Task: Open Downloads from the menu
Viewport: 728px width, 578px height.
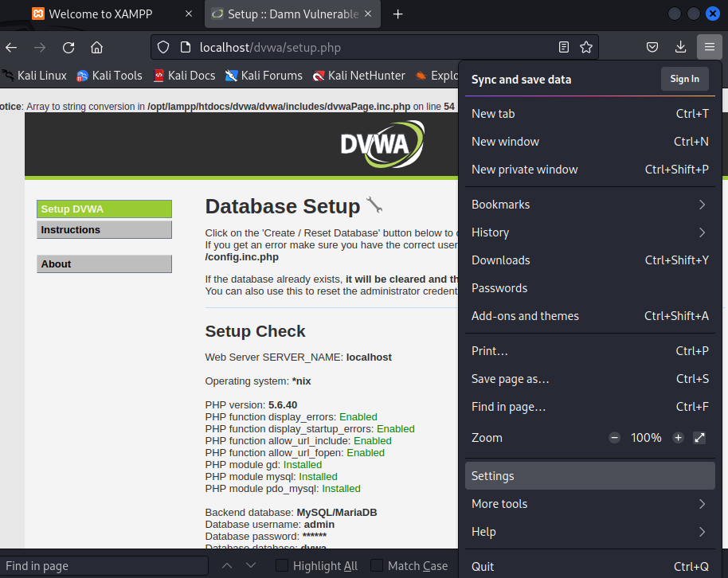Action: click(x=589, y=260)
